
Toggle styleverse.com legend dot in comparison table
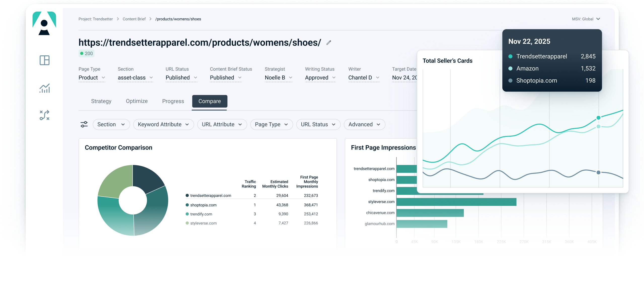[x=187, y=223]
